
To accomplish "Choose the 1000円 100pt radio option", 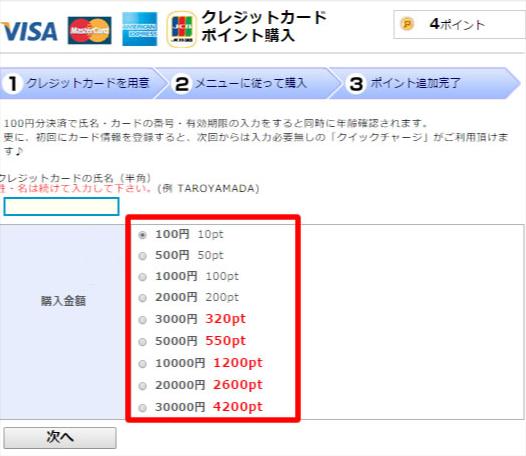I will pos(143,277).
